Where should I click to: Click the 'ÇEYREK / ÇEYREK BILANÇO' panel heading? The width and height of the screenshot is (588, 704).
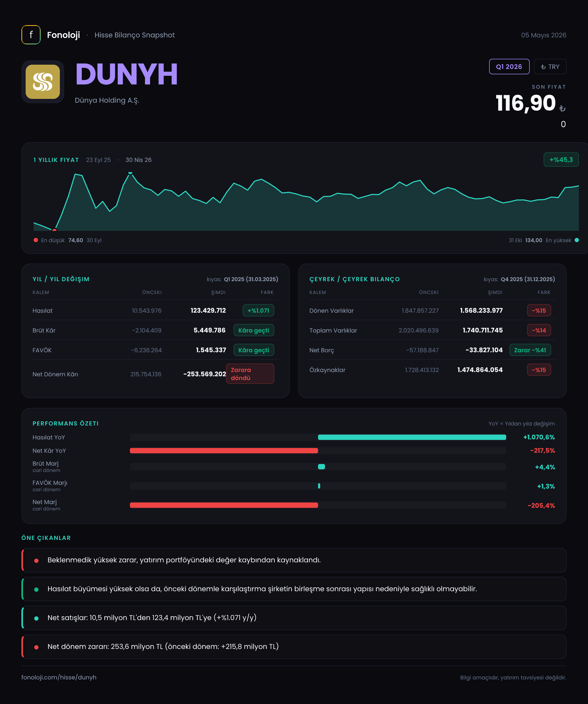(x=355, y=279)
